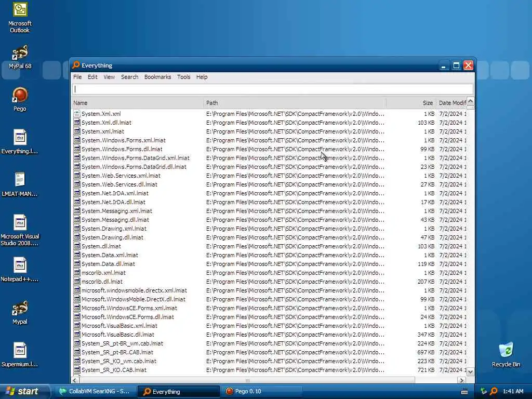Select System.xml.lmiat file row

270,131
